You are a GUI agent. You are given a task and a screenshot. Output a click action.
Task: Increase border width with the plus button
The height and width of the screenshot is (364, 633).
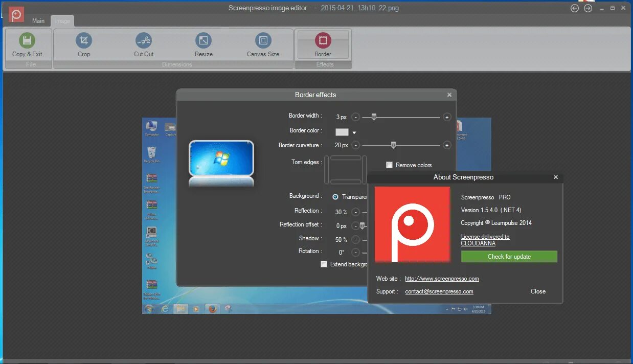(447, 117)
